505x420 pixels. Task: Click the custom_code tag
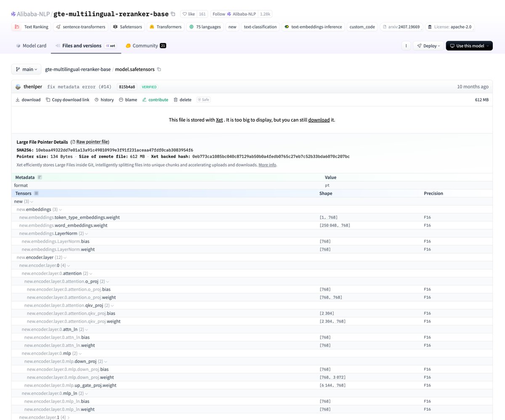click(362, 27)
